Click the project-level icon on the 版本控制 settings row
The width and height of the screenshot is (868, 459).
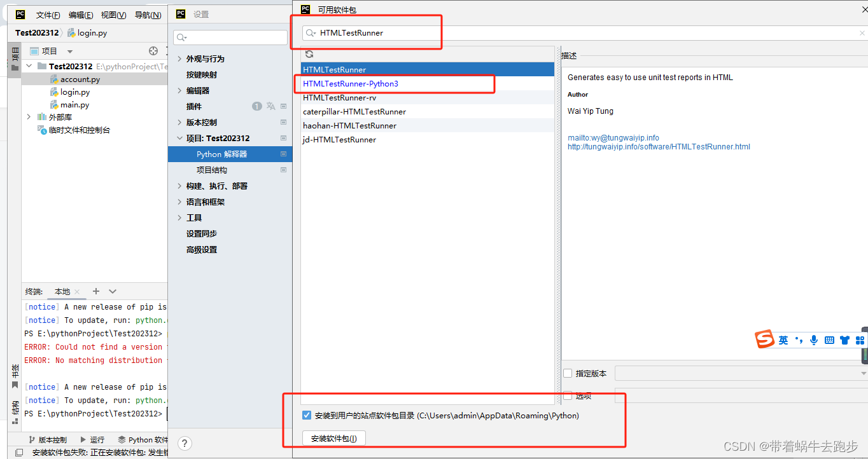[x=284, y=122]
